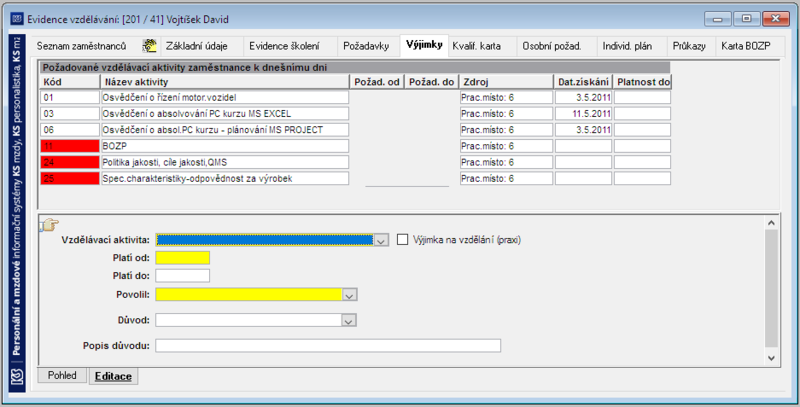Select the Editace mode tab
Screen dimensions: 800x407
click(x=113, y=376)
